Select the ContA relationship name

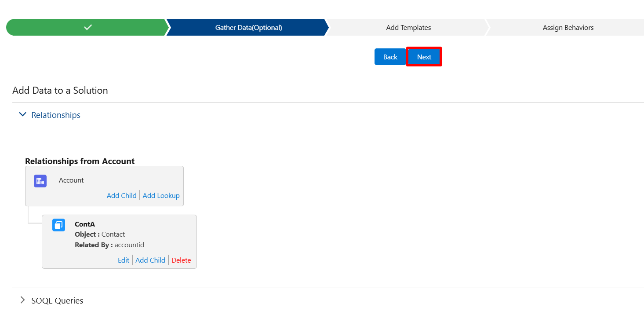click(85, 224)
